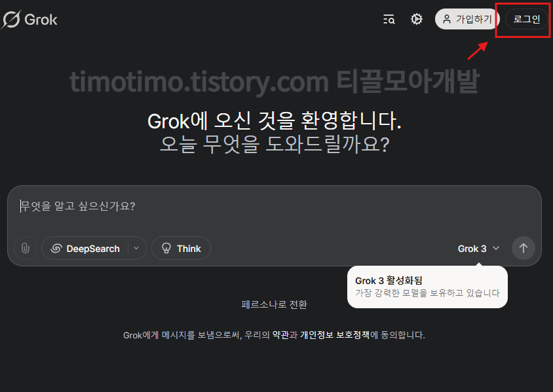The height and width of the screenshot is (392, 553).
Task: Click the 페르소나로 전환 link
Action: pyautogui.click(x=274, y=304)
